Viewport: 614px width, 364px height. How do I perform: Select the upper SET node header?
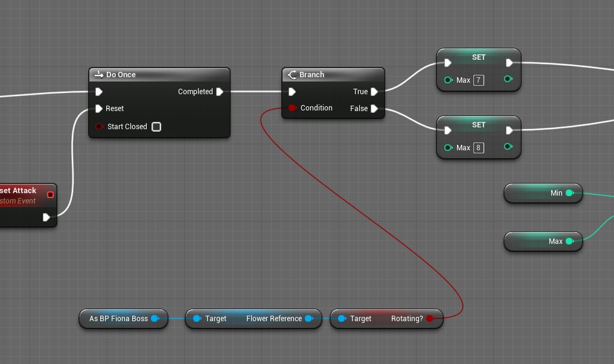tap(478, 57)
